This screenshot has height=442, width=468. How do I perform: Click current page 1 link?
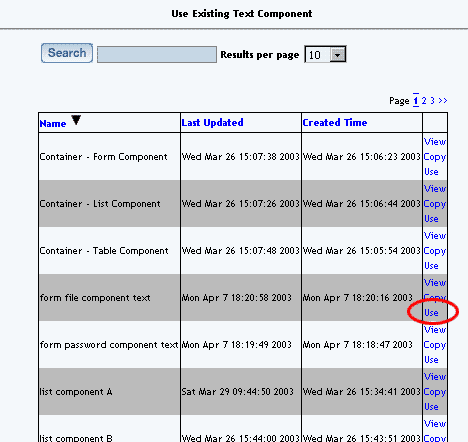[x=416, y=100]
